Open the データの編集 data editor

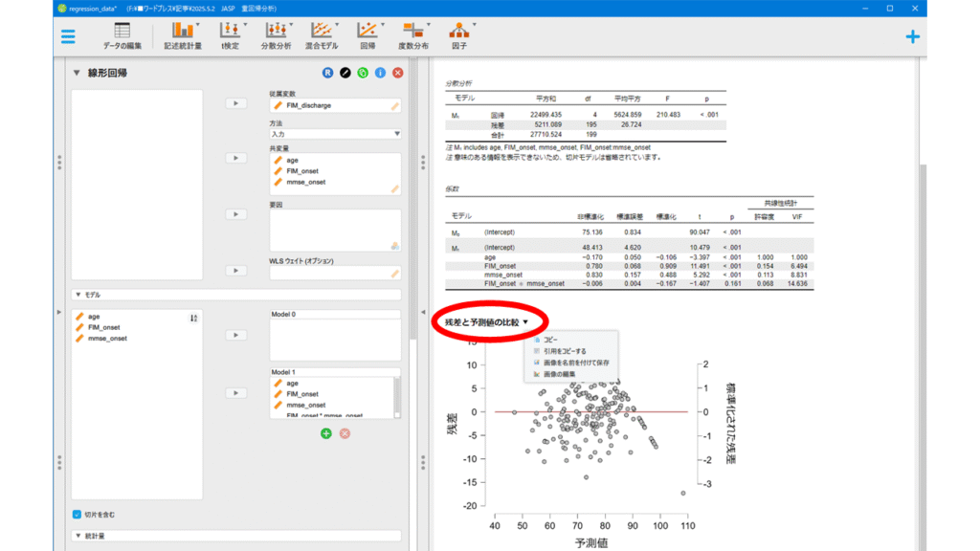(x=122, y=36)
